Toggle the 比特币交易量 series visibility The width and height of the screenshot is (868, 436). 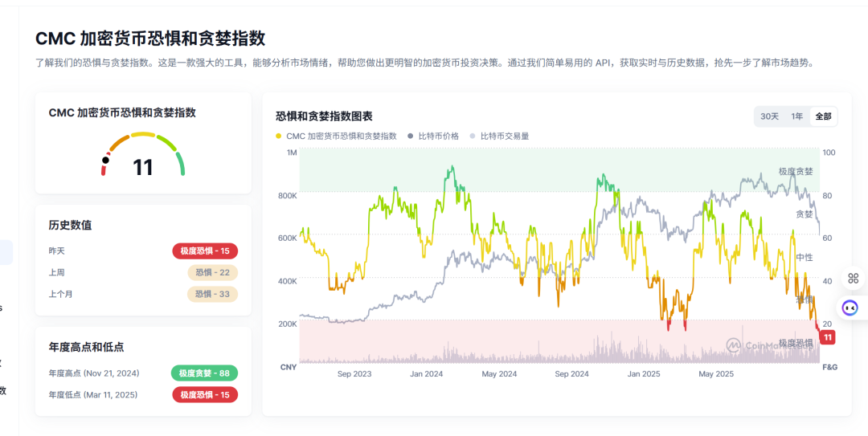point(504,137)
